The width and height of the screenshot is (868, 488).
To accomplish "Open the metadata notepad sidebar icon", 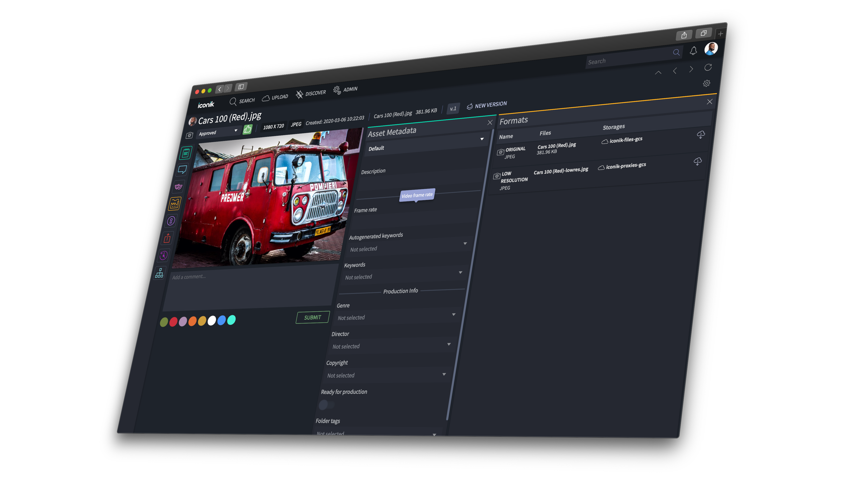I will click(186, 153).
